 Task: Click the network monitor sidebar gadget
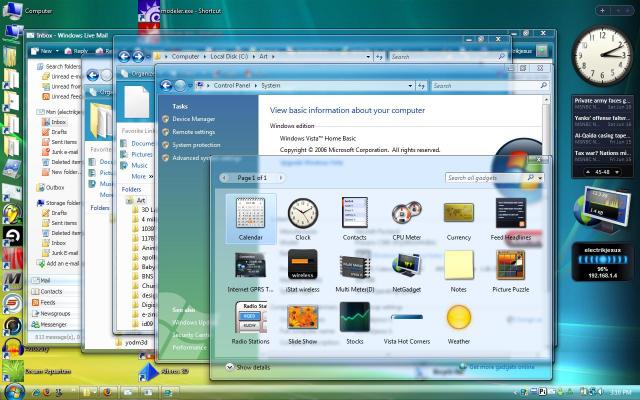pyautogui.click(x=603, y=209)
